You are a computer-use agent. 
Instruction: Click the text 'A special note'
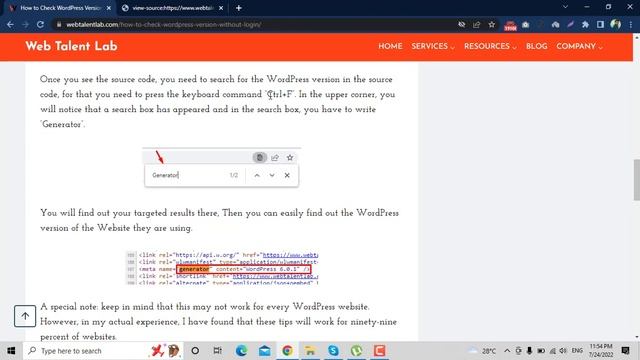coord(68,307)
